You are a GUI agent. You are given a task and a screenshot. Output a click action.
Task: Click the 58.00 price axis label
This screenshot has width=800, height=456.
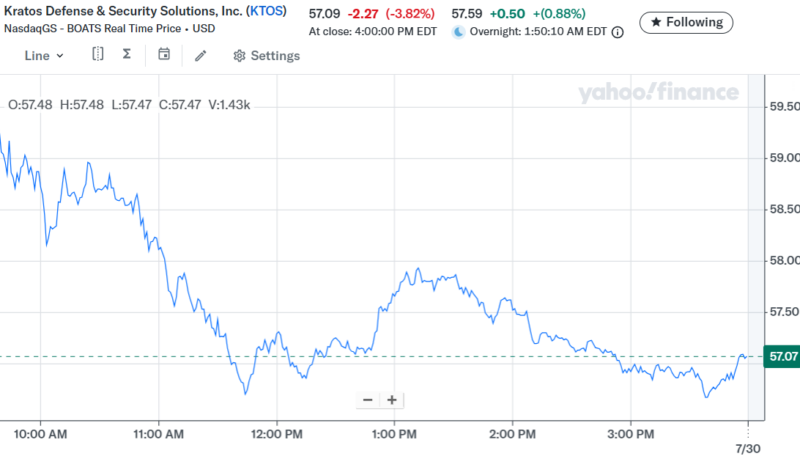tap(781, 261)
